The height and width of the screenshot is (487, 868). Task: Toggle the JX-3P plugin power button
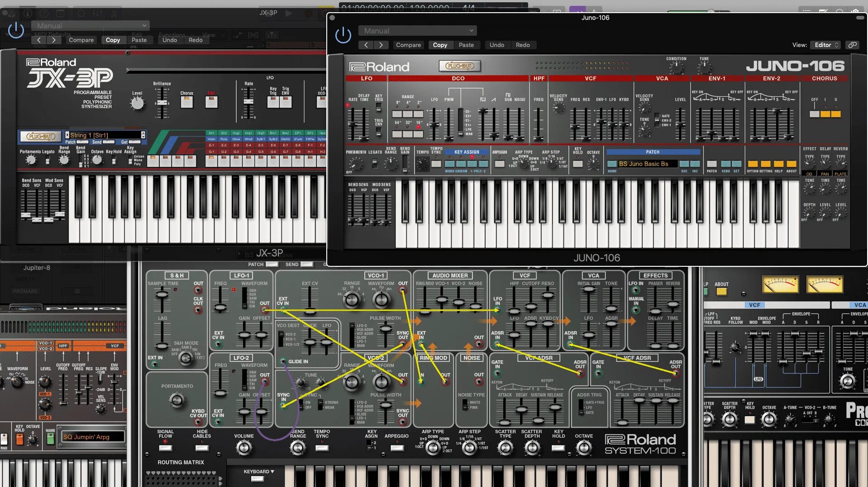tap(16, 30)
